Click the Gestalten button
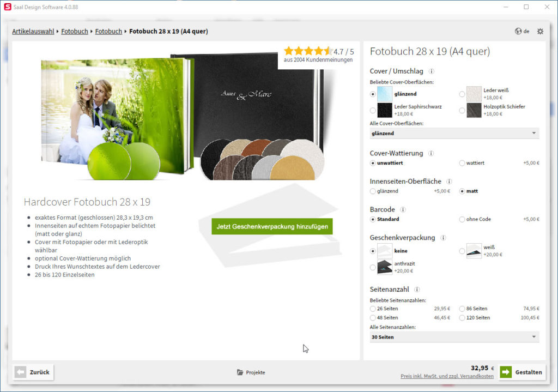558x392 pixels. pos(522,372)
